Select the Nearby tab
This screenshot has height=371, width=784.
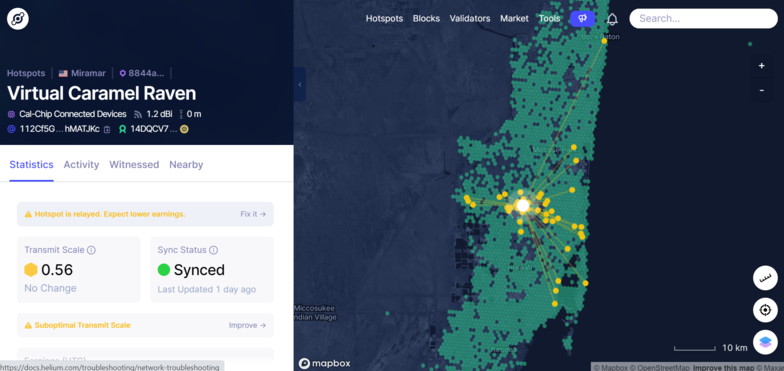pos(186,164)
